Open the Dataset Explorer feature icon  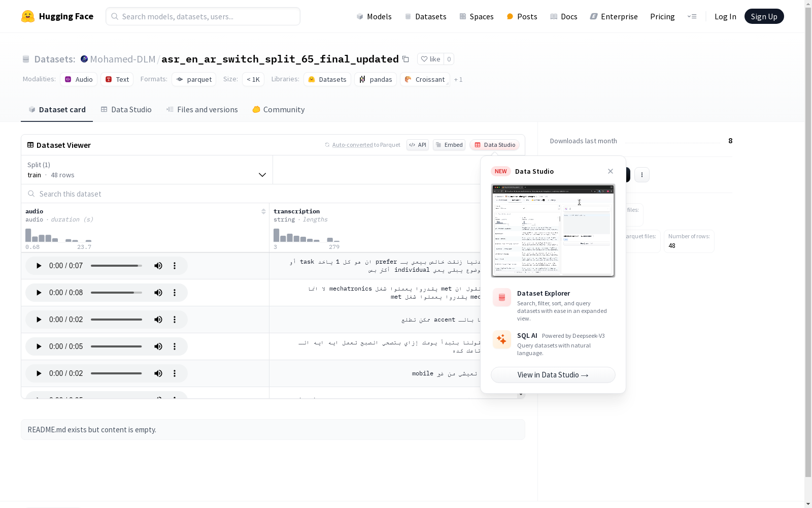point(502,297)
